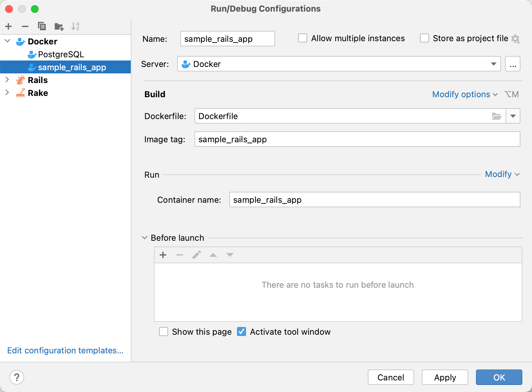Select the PostgreSQL Docker configuration

(61, 54)
